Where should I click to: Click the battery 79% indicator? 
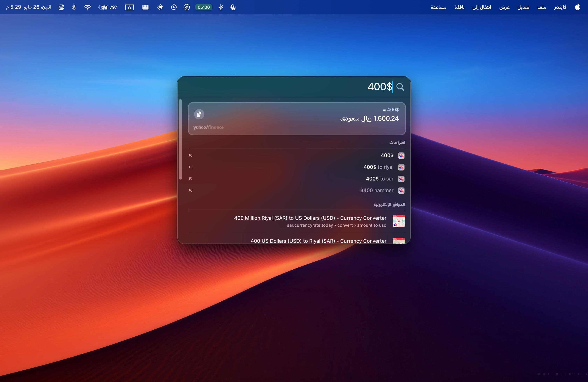click(x=108, y=7)
